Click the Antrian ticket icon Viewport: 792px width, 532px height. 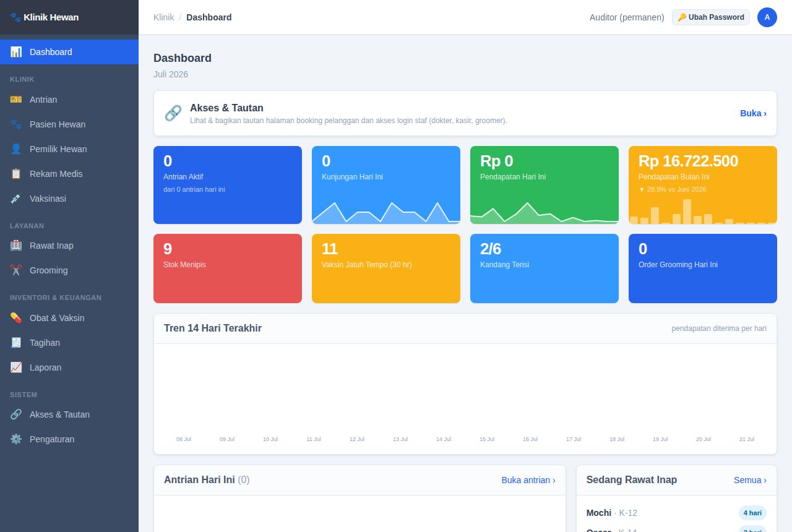pyautogui.click(x=16, y=100)
